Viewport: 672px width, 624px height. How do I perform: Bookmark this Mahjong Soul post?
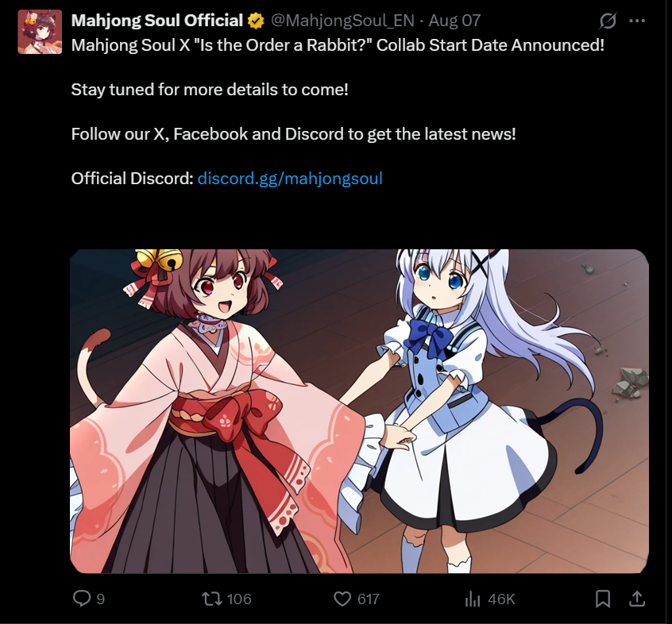[x=603, y=599]
